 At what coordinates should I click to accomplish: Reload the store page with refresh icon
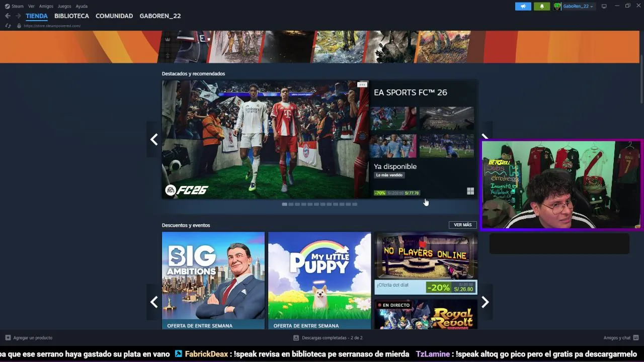[x=8, y=26]
